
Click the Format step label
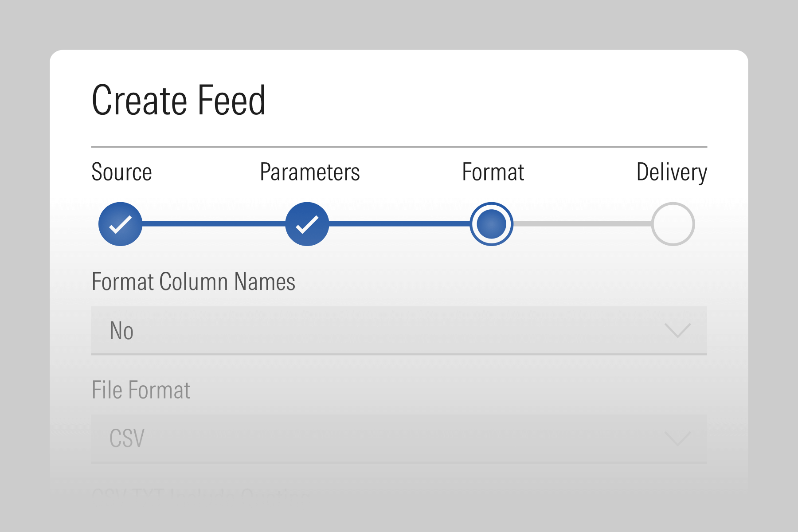[493, 172]
